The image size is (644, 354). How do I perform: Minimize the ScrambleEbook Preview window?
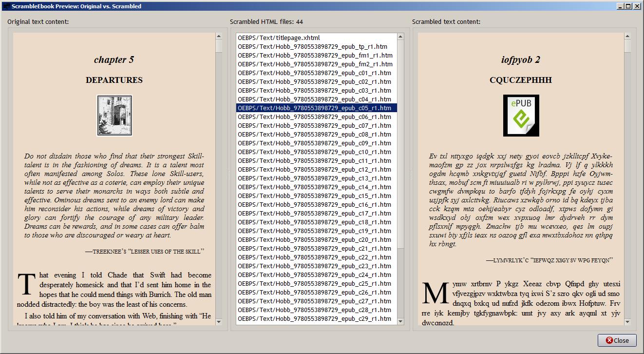tap(620, 6)
